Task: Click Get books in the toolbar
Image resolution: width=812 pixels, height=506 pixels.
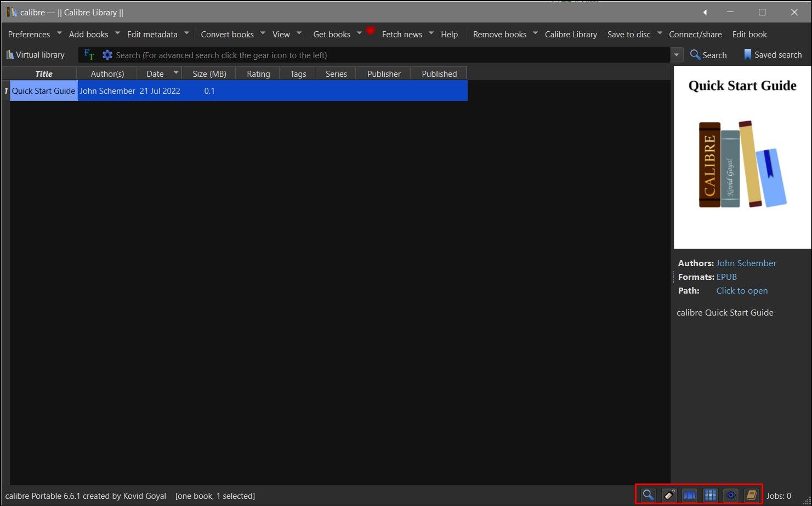Action: (x=332, y=34)
